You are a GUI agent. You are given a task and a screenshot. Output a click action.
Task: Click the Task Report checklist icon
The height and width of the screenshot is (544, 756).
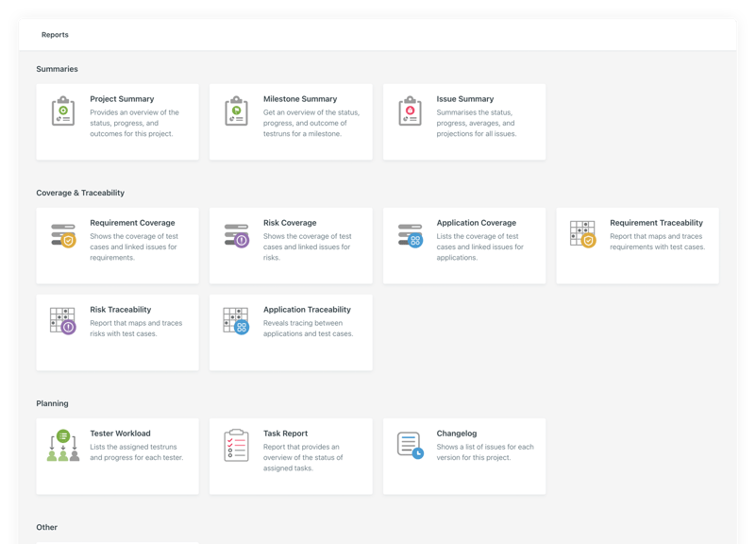tap(236, 446)
